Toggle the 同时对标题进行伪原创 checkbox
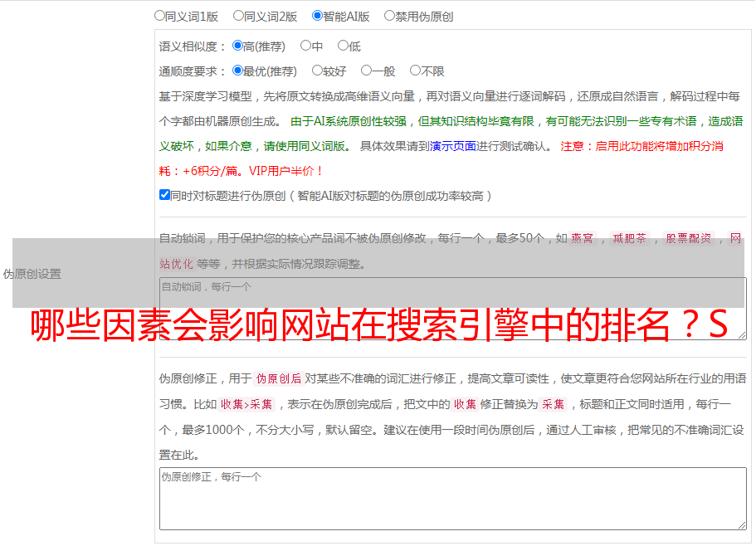 click(x=164, y=195)
